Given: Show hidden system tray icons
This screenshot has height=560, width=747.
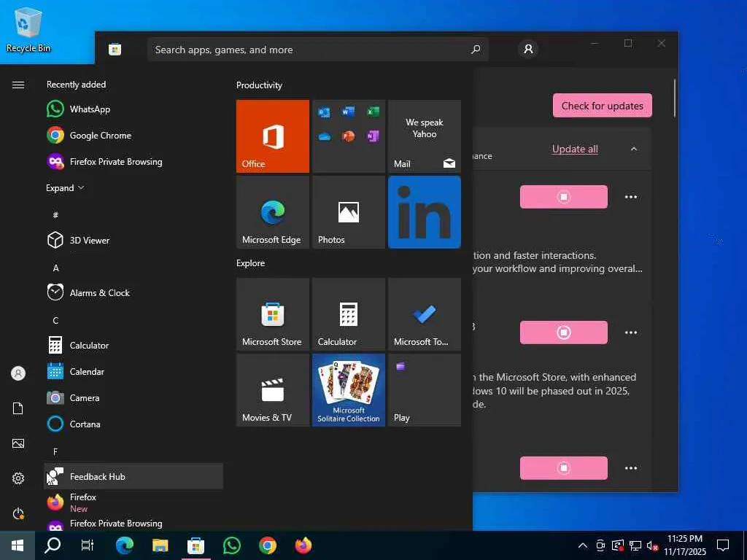Looking at the screenshot, I should [583, 545].
